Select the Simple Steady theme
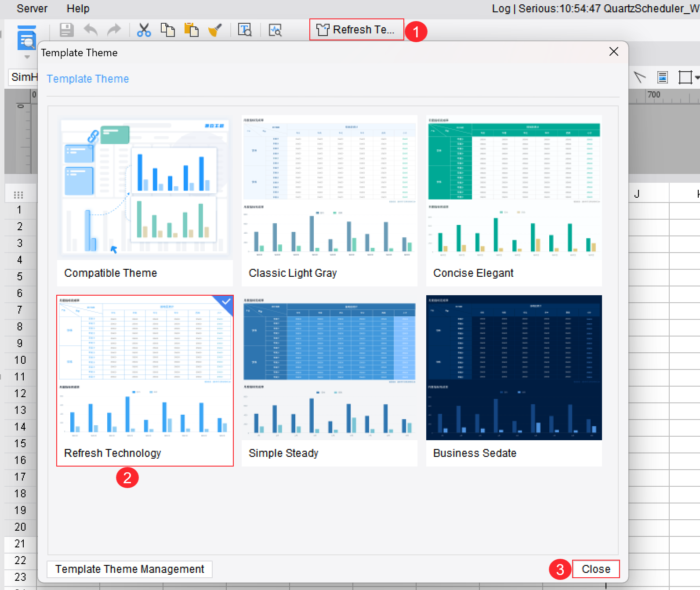700x590 pixels. click(330, 381)
